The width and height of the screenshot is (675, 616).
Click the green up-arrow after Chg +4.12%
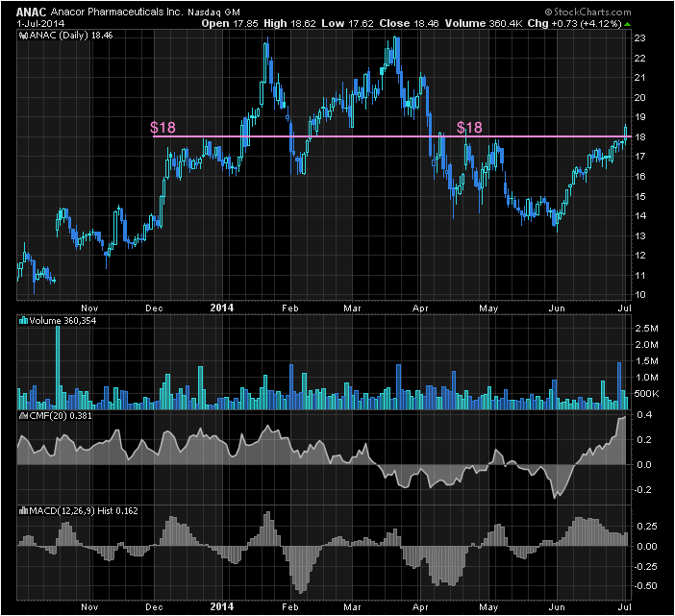coord(627,24)
